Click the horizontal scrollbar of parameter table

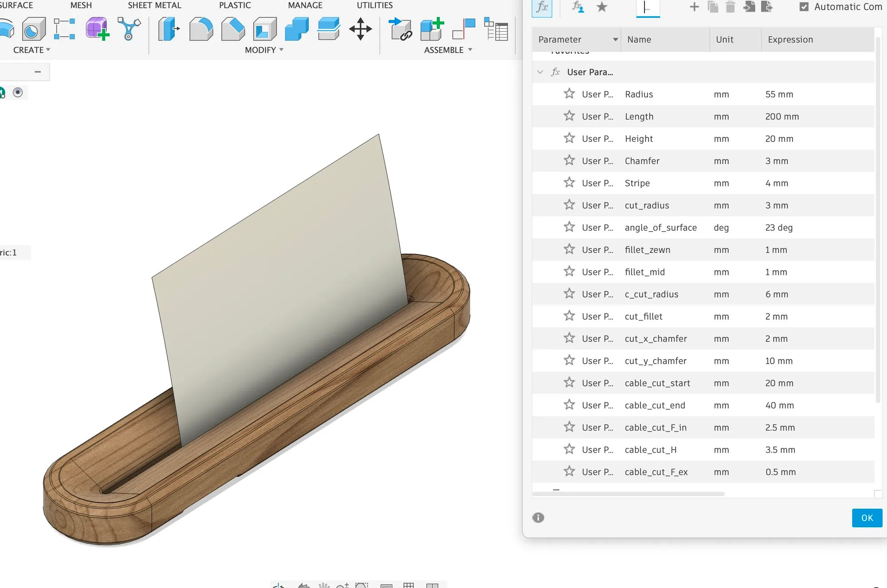tap(628, 494)
